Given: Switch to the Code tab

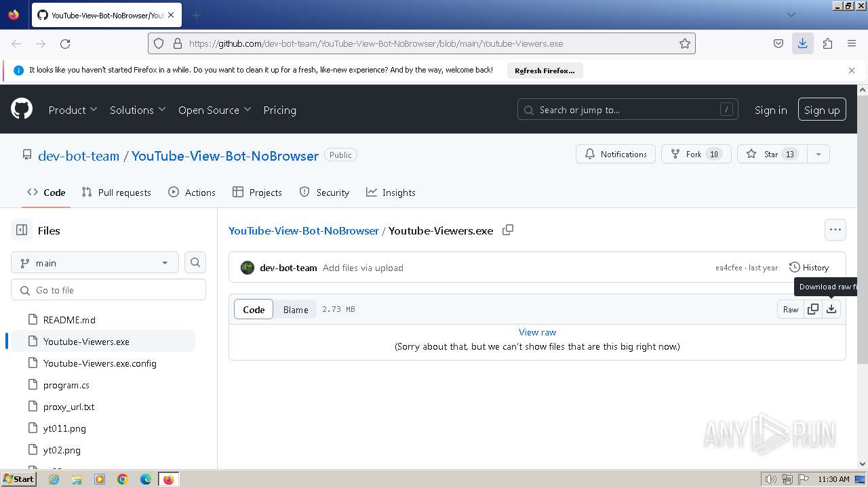Looking at the screenshot, I should pyautogui.click(x=46, y=192).
